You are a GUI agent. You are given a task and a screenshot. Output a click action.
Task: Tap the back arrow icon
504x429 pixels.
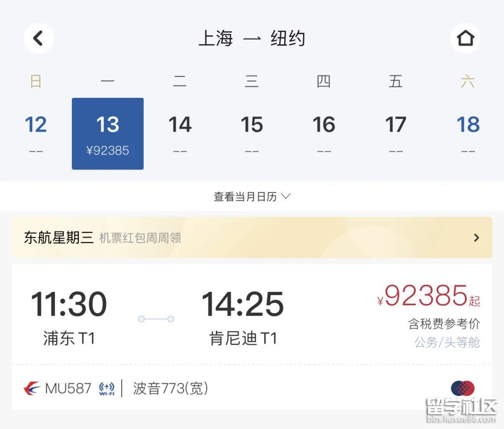tap(38, 38)
